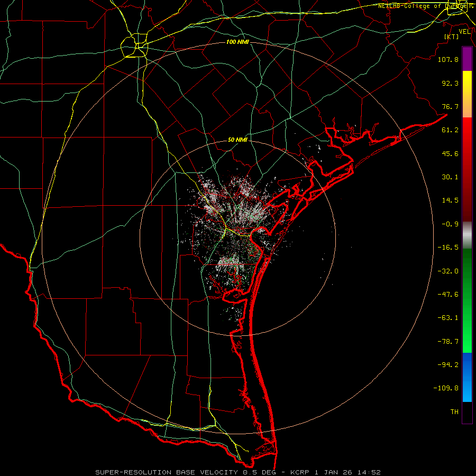Select the -94.2 velocity scale value
The image size is (476, 476).
pos(448,365)
